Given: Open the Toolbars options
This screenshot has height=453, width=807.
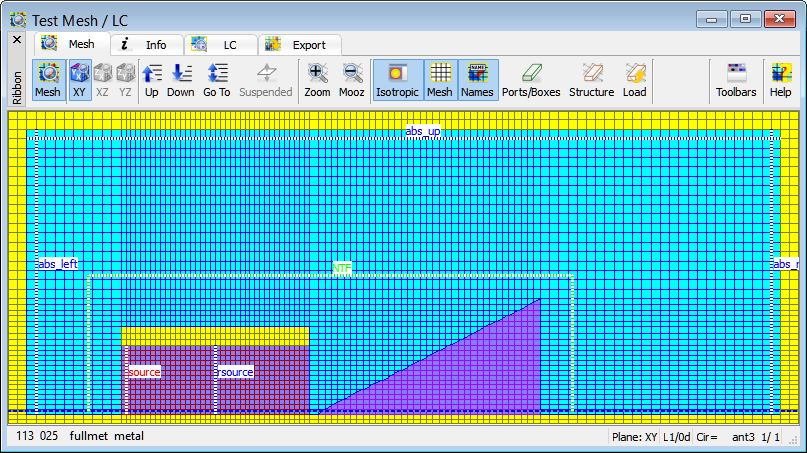Looking at the screenshot, I should [736, 80].
